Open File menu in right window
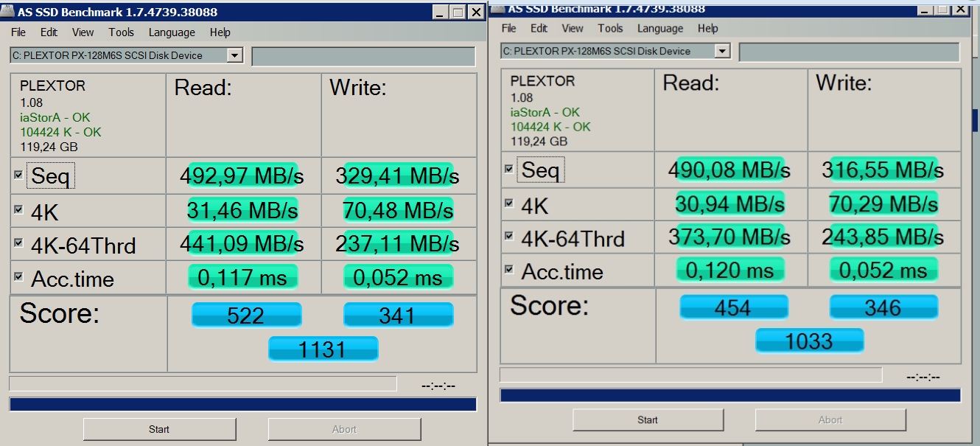This screenshot has width=980, height=446. tap(509, 28)
